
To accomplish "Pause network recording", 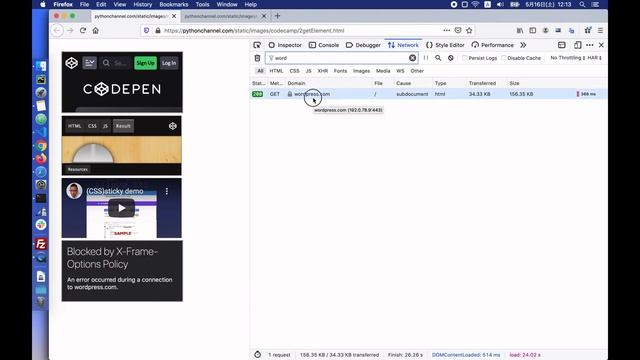I will point(426,58).
